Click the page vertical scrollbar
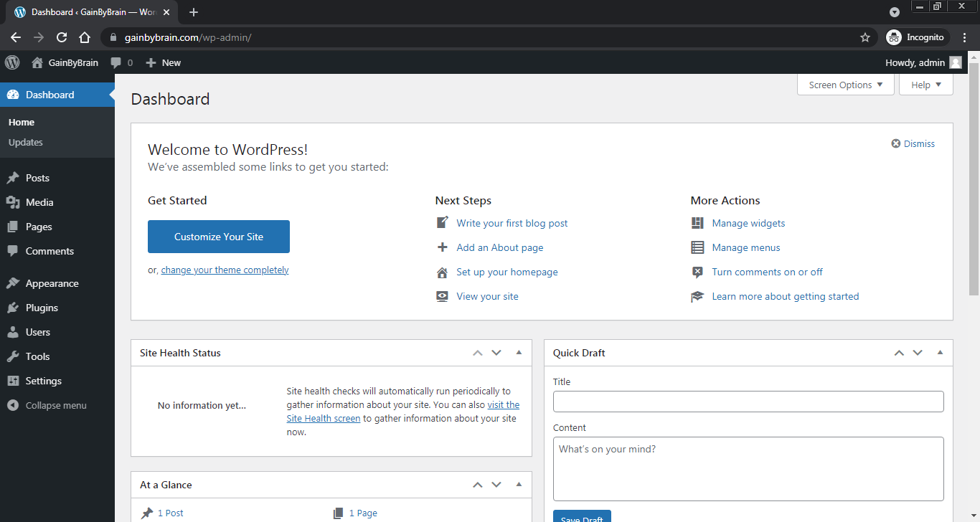 [974, 179]
